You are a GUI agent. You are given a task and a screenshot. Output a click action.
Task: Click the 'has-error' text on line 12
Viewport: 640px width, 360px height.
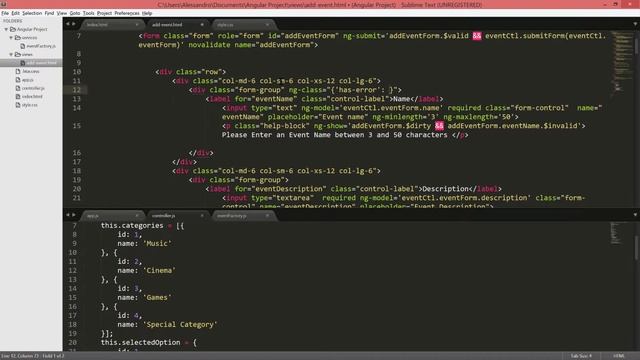[x=359, y=90]
